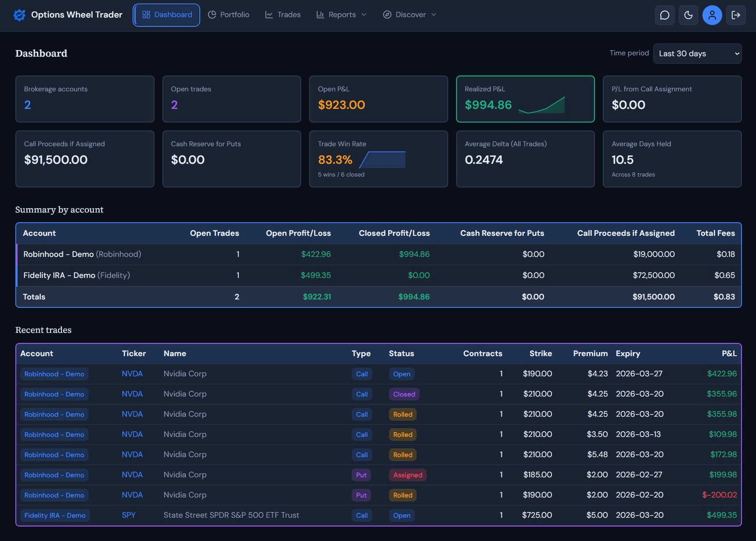Click the SPY ticker link
Viewport: 756px width, 541px height.
(x=129, y=515)
